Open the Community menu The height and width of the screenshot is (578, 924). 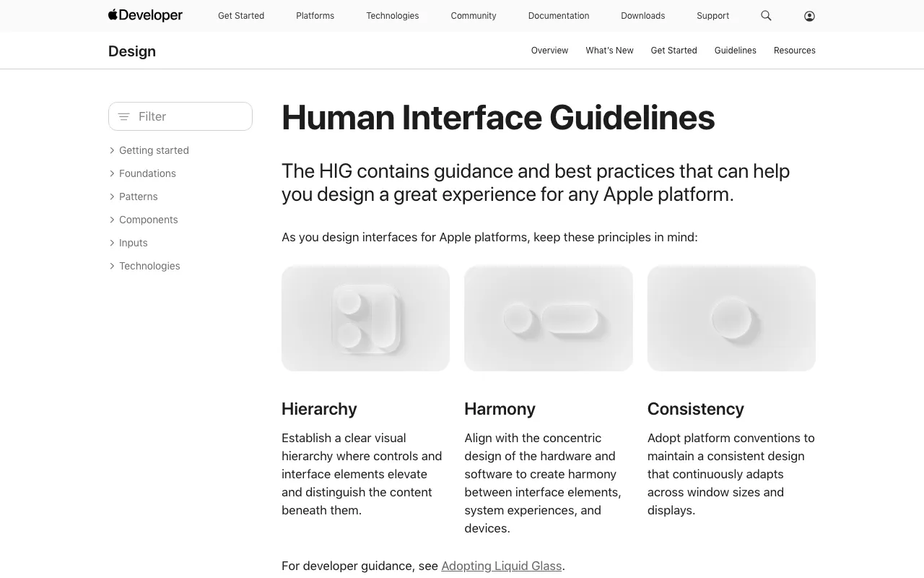click(x=474, y=16)
